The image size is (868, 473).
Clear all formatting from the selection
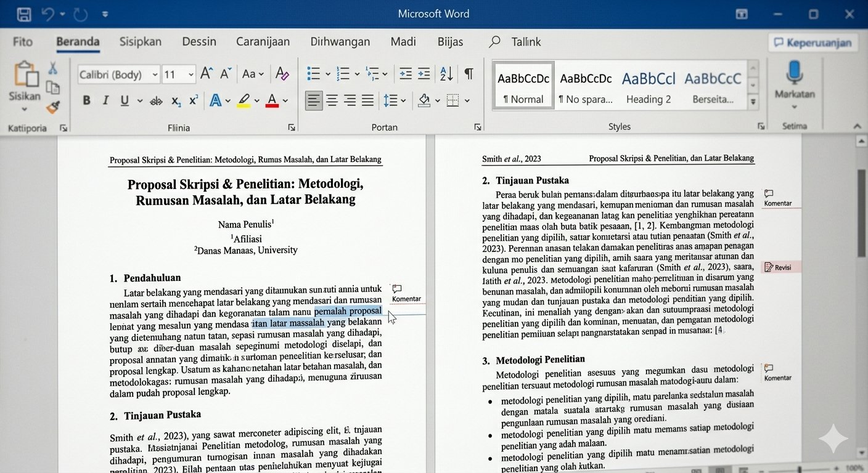click(282, 74)
